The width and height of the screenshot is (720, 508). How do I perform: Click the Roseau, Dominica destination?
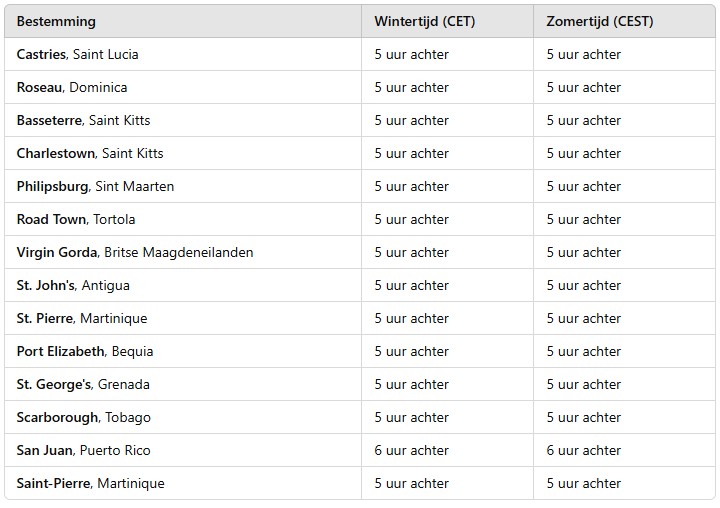(72, 87)
